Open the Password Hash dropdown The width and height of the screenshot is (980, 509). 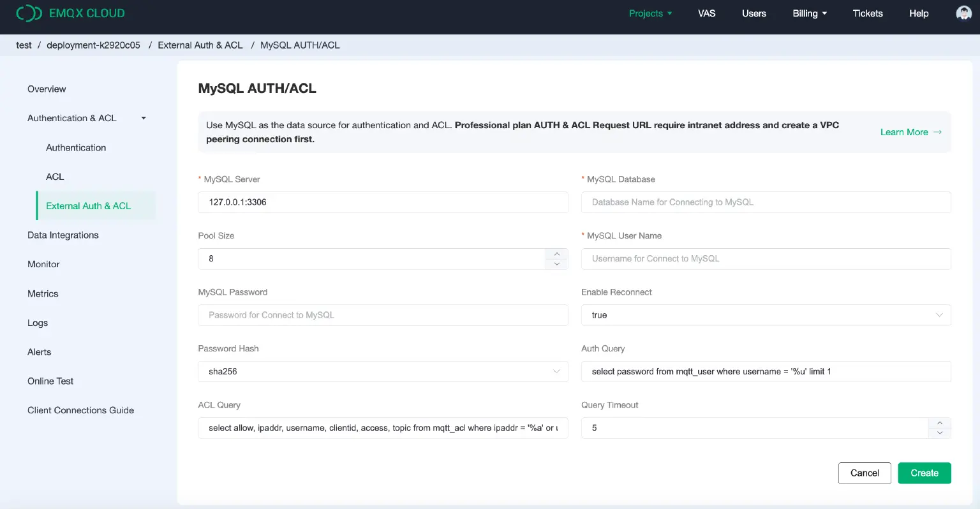pos(383,371)
